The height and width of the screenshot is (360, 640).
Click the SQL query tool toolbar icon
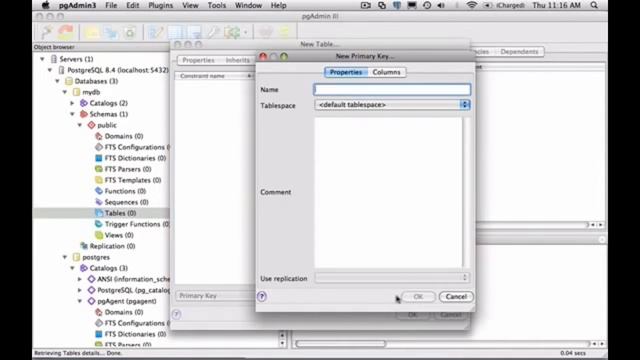[x=156, y=32]
